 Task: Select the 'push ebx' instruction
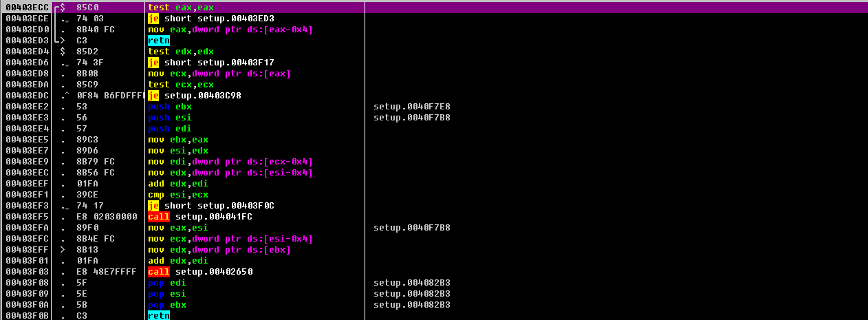click(x=170, y=107)
